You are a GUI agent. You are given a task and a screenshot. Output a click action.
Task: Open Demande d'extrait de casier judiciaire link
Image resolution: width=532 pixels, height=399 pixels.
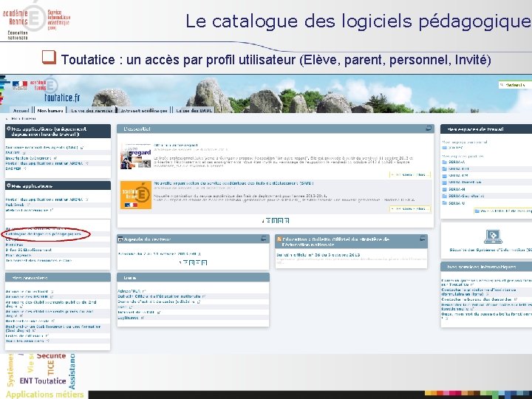157,301
